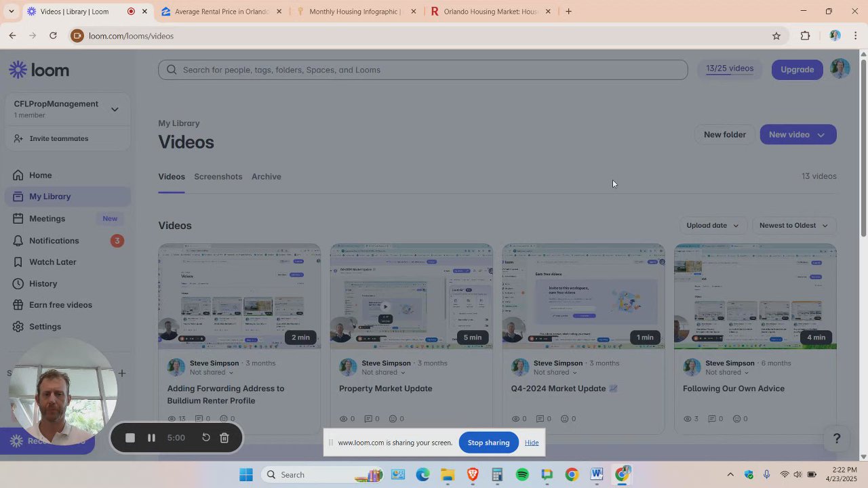Click the plus icon beside the camera bubble
This screenshot has width=868, height=488.
pos(122,373)
